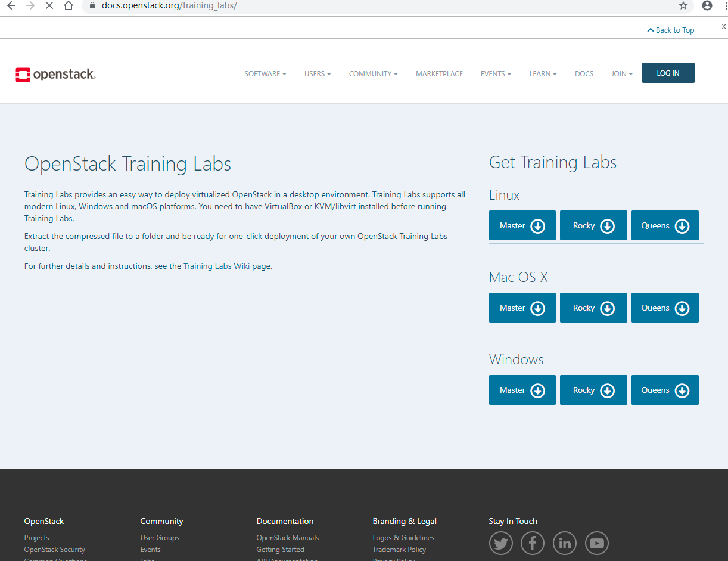
Task: Download Windows Queens training labs
Action: (665, 390)
